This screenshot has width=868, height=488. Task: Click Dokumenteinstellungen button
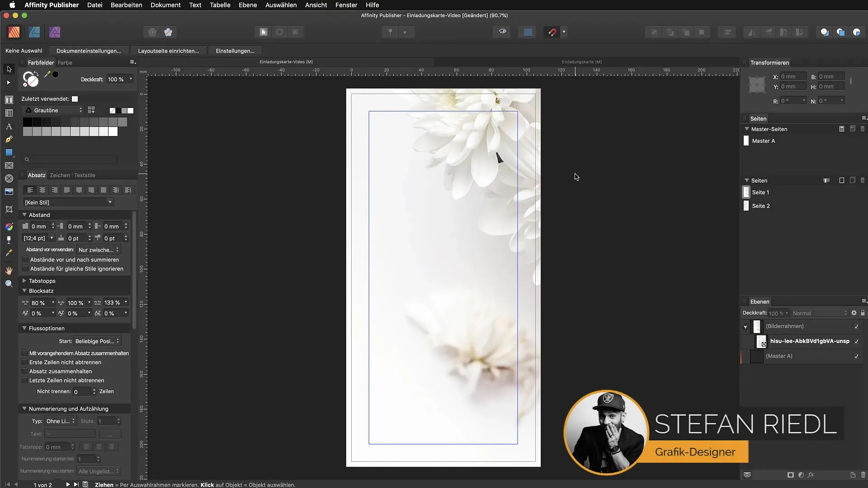coord(89,51)
